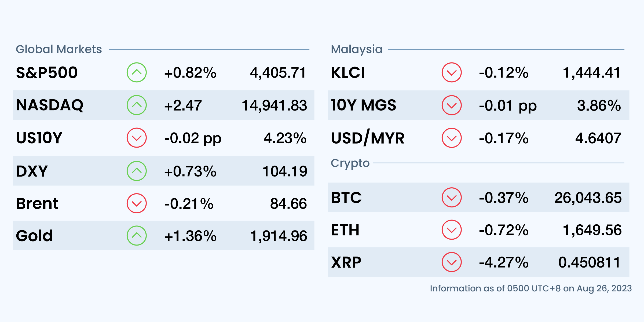This screenshot has height=322, width=644.
Task: Click the DXY green up arrow icon
Action: (x=137, y=171)
